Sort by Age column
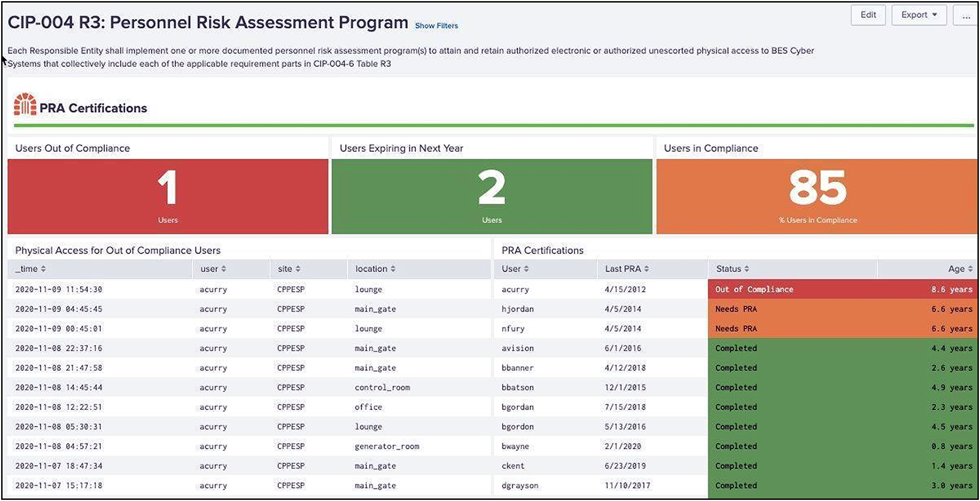The width and height of the screenshot is (980, 501). coord(960,269)
